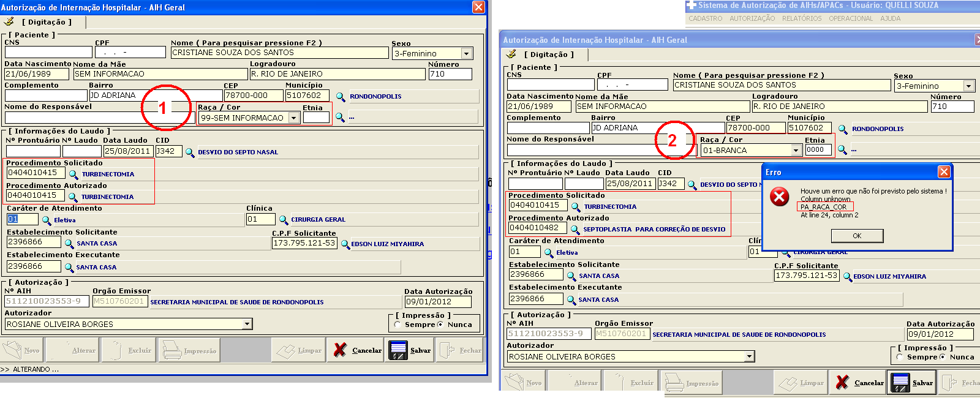Click Estabelecimento Solicitante magnifier in right window

[x=571, y=276]
